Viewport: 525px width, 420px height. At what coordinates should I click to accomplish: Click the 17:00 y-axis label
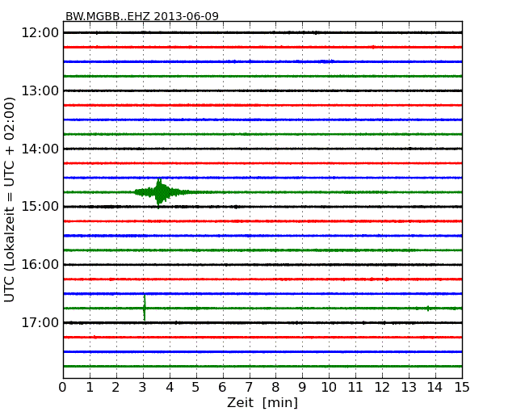(40, 322)
